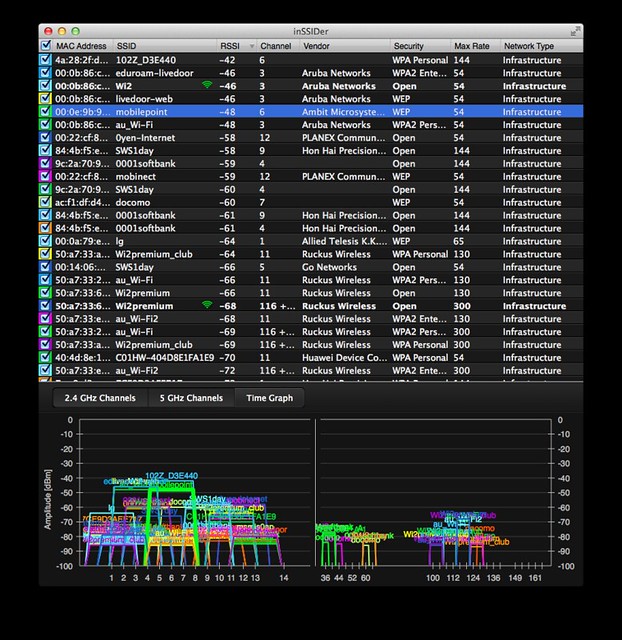Viewport: 622px width, 640px height.
Task: Toggle the select-all checkbox in table header
Action: click(x=46, y=45)
